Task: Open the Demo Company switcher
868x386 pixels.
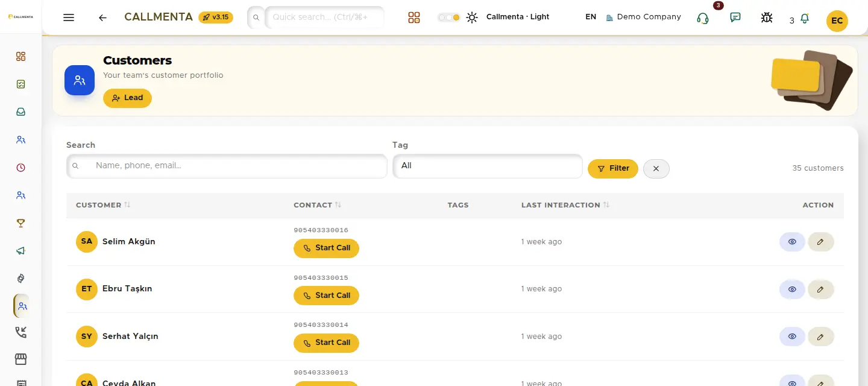Action: (643, 17)
